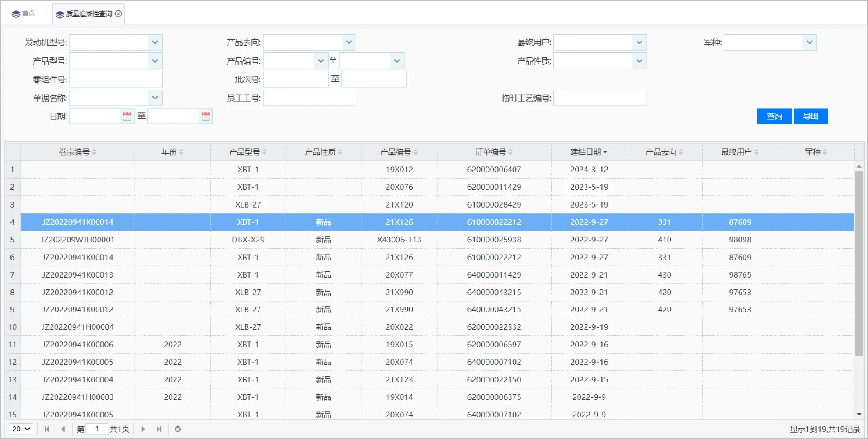868x439 pixels.
Task: Sort by 订单编号 column
Action: click(x=494, y=152)
